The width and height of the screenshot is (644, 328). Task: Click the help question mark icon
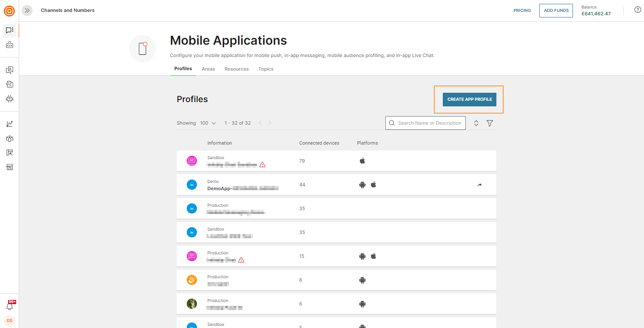point(637,10)
